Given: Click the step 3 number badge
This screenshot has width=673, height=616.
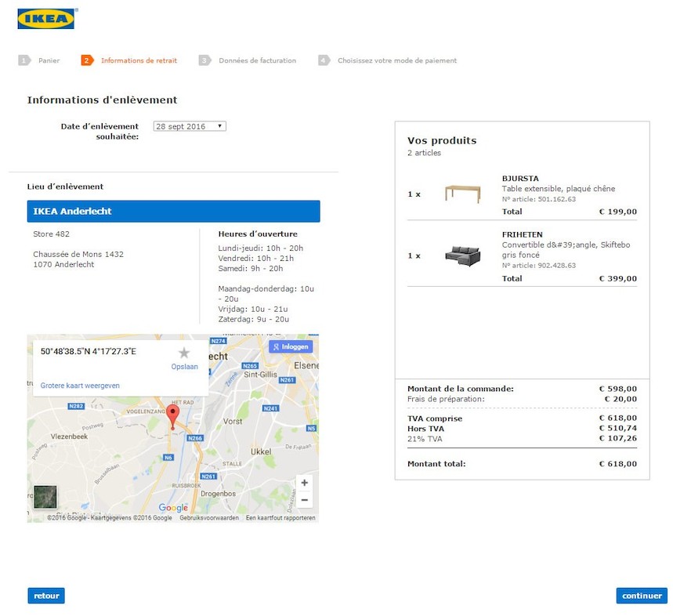Looking at the screenshot, I should pyautogui.click(x=204, y=60).
